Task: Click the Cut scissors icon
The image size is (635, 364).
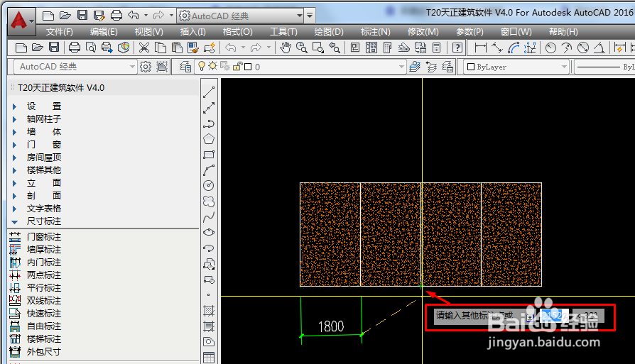Action: click(x=143, y=48)
